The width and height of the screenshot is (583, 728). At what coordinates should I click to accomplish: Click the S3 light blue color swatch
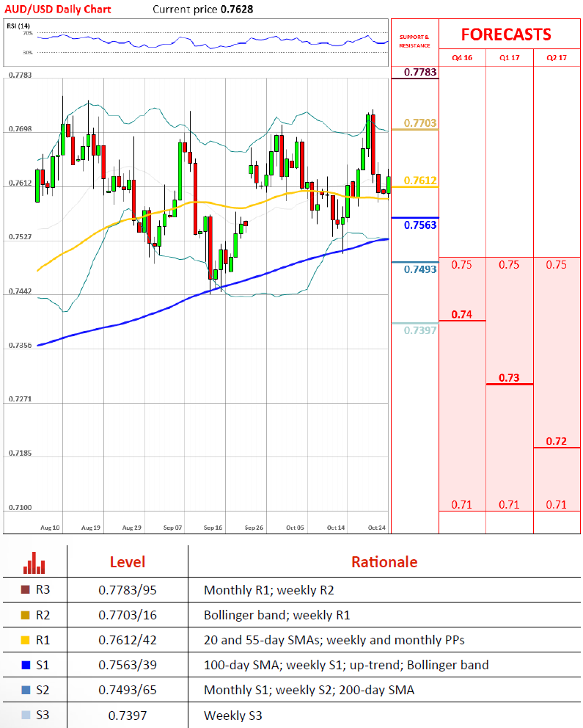(26, 715)
